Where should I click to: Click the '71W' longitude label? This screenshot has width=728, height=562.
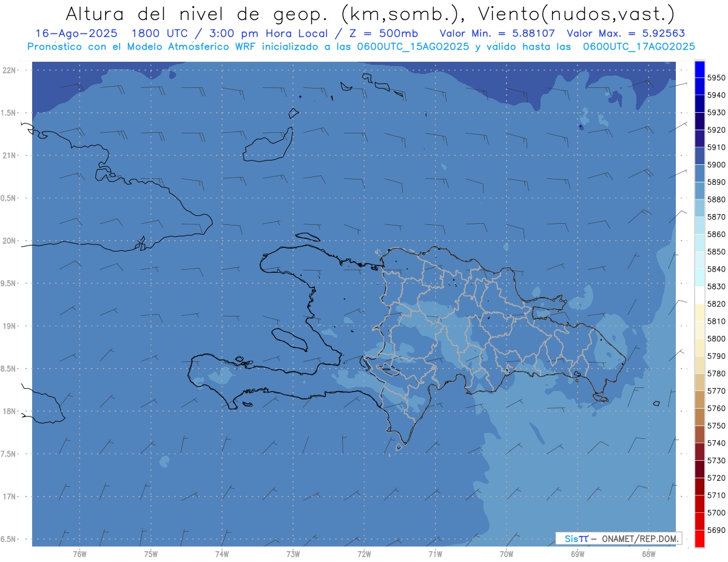[435, 554]
